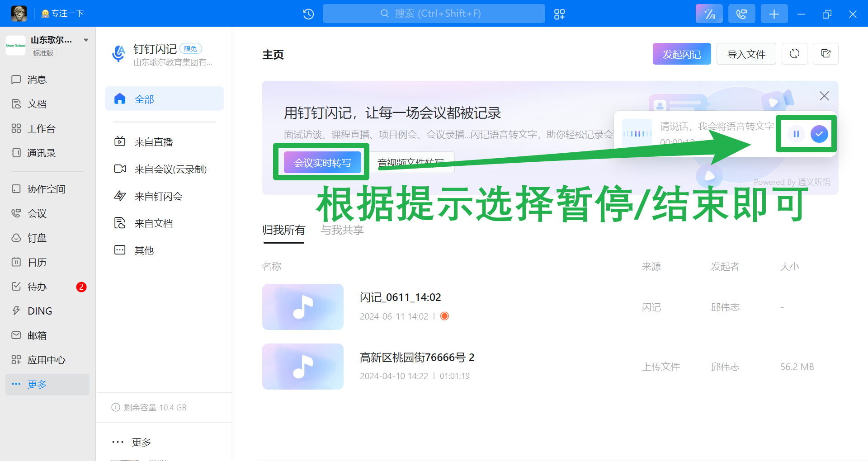
Task: Click the 导入文件 button
Action: [x=746, y=54]
